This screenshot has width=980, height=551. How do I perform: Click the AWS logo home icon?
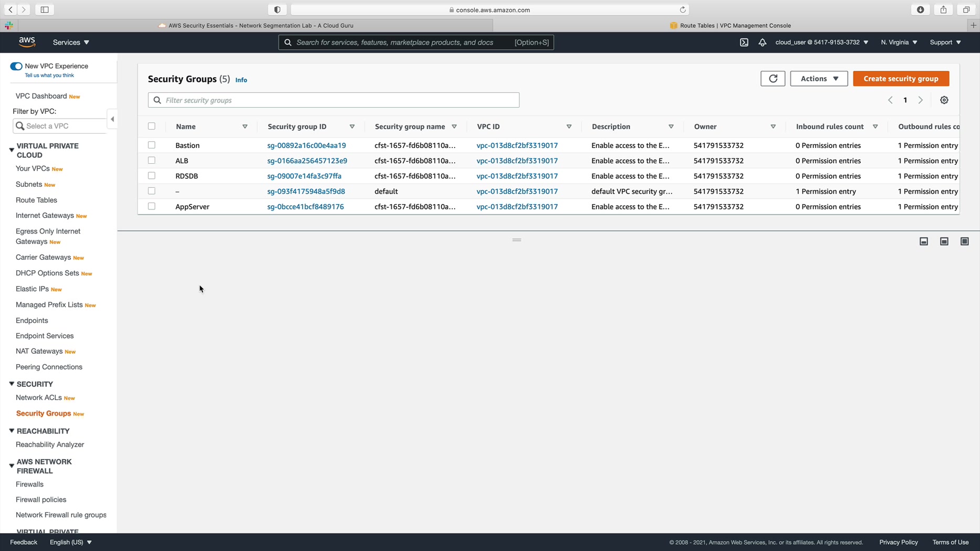[x=27, y=42]
